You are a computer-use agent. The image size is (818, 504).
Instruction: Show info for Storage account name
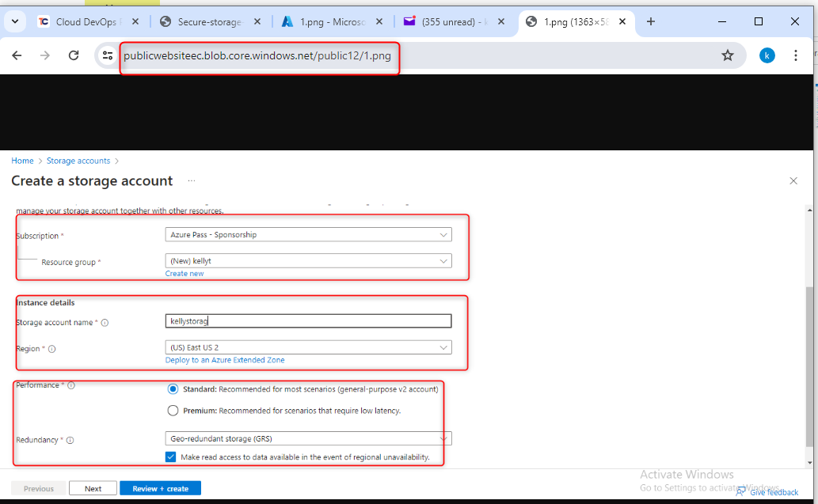[x=105, y=323]
